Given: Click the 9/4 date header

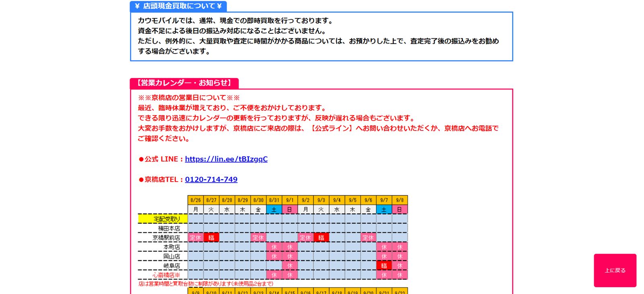Looking at the screenshot, I should coord(337,200).
